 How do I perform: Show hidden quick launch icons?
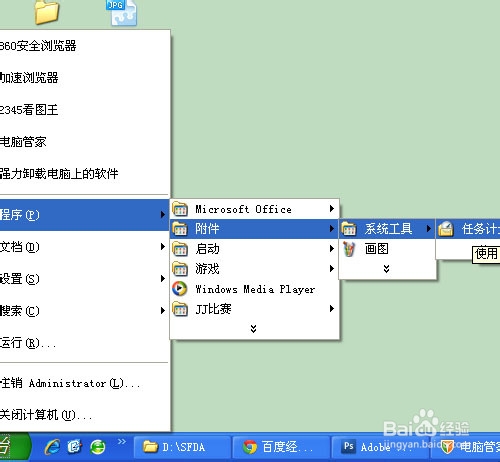[x=122, y=441]
